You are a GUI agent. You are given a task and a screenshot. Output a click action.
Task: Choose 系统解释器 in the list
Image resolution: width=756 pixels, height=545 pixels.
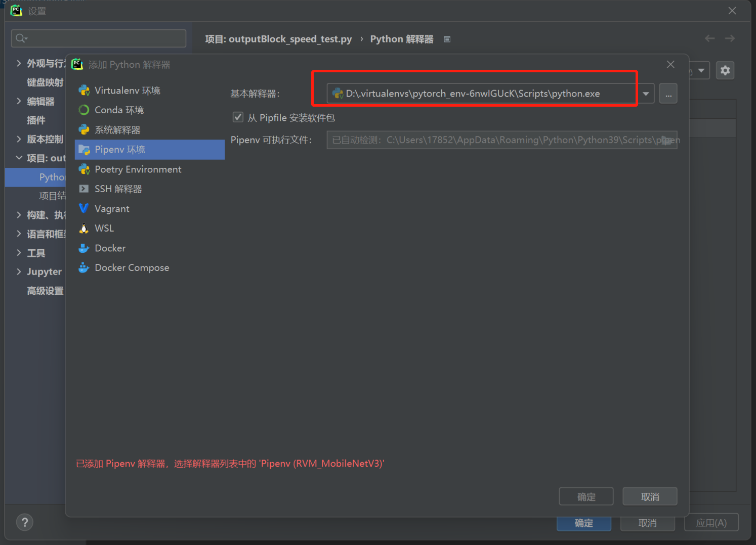click(150, 130)
